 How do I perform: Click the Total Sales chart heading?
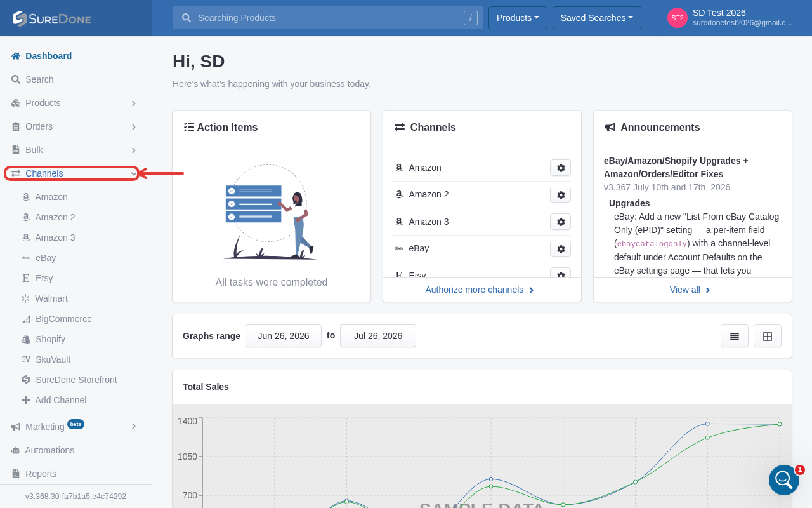(206, 387)
